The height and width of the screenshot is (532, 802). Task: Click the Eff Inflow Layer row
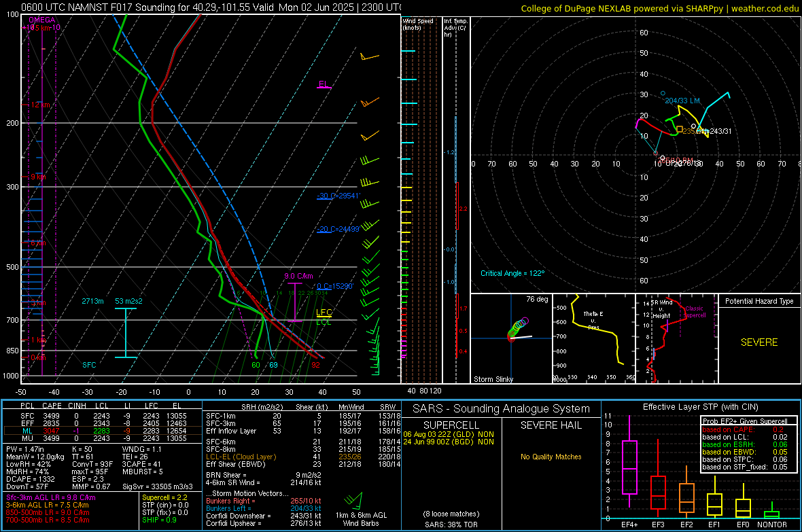(302, 431)
